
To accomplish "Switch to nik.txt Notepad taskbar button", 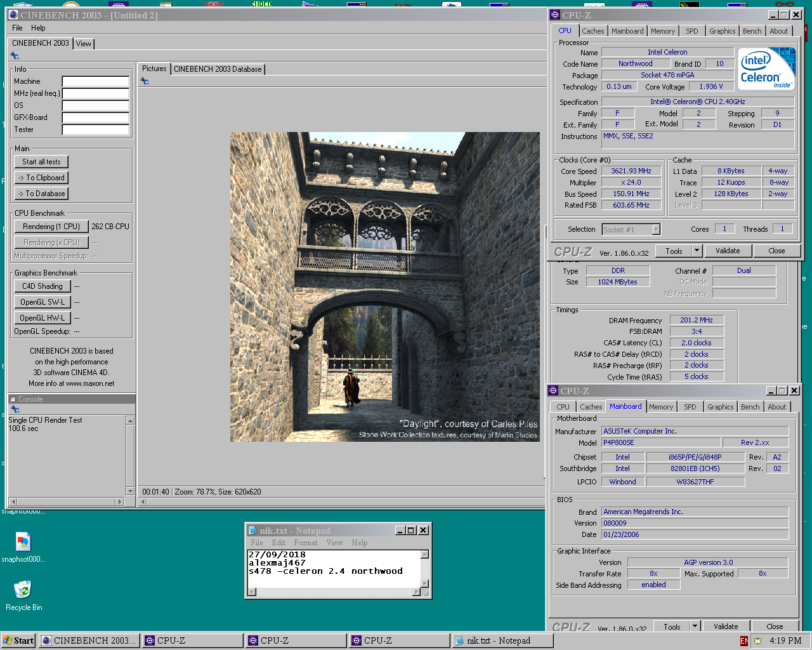I will point(502,640).
